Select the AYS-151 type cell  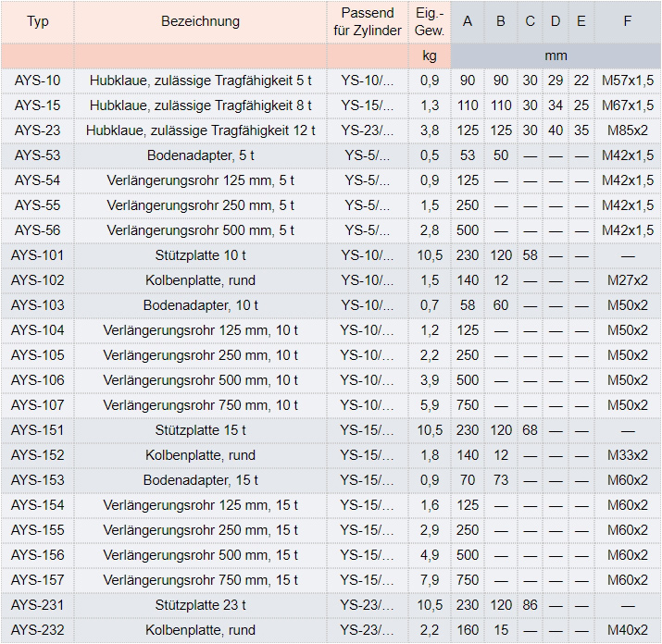38,430
